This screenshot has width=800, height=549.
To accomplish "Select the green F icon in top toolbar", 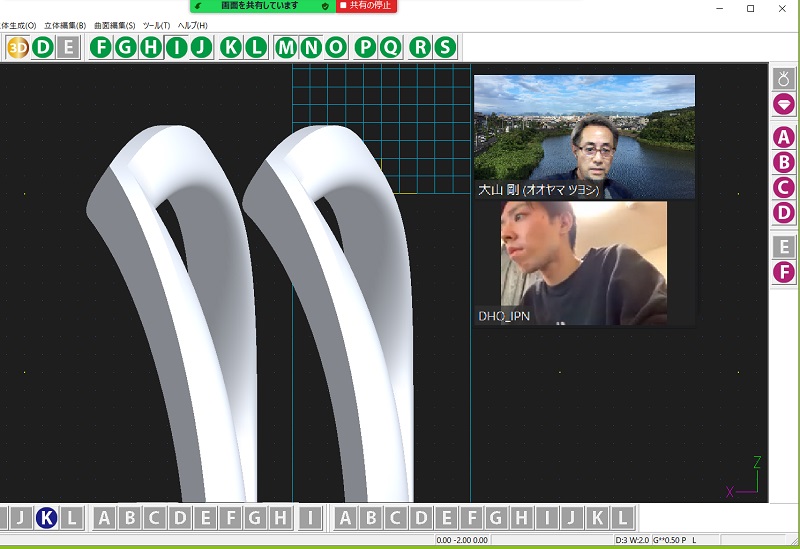I will [x=100, y=47].
